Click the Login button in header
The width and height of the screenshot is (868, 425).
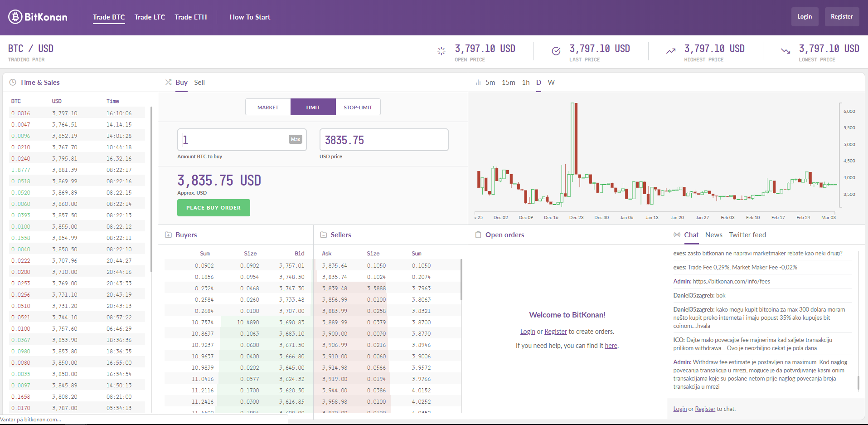pyautogui.click(x=805, y=17)
